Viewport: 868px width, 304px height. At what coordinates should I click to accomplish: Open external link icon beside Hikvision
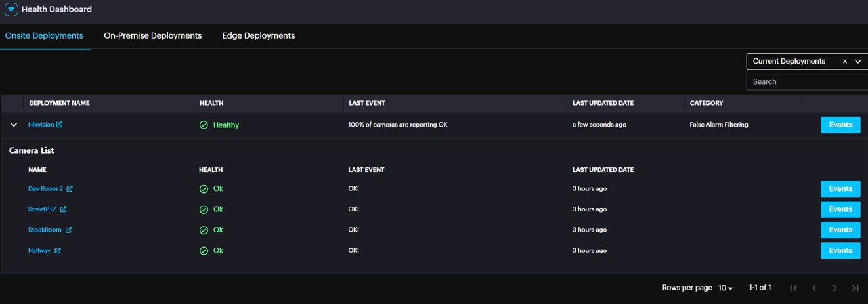(x=59, y=125)
